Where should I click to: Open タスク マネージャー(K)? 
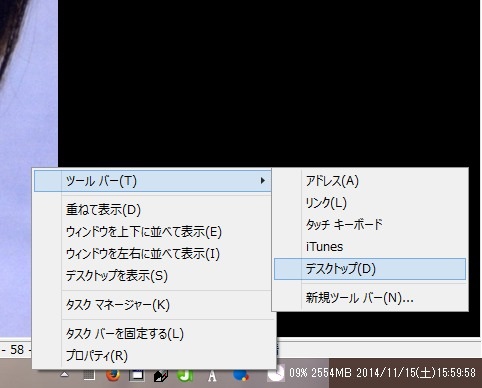pyautogui.click(x=153, y=305)
